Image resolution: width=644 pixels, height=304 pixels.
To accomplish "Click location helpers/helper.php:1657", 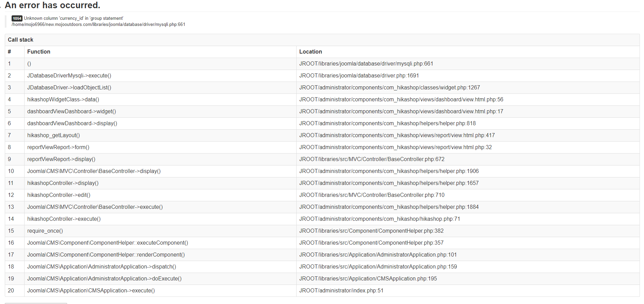I will (x=389, y=183).
